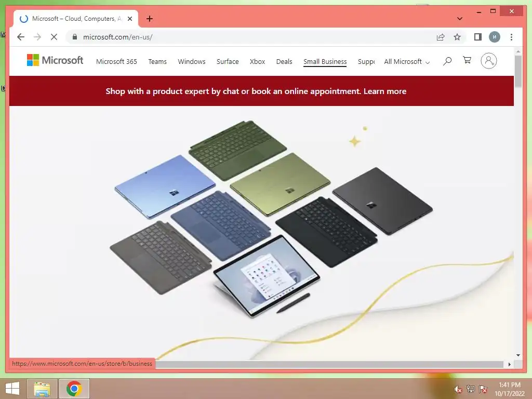This screenshot has width=532, height=399.
Task: Open the Chrome side panel icon
Action: coord(478,37)
